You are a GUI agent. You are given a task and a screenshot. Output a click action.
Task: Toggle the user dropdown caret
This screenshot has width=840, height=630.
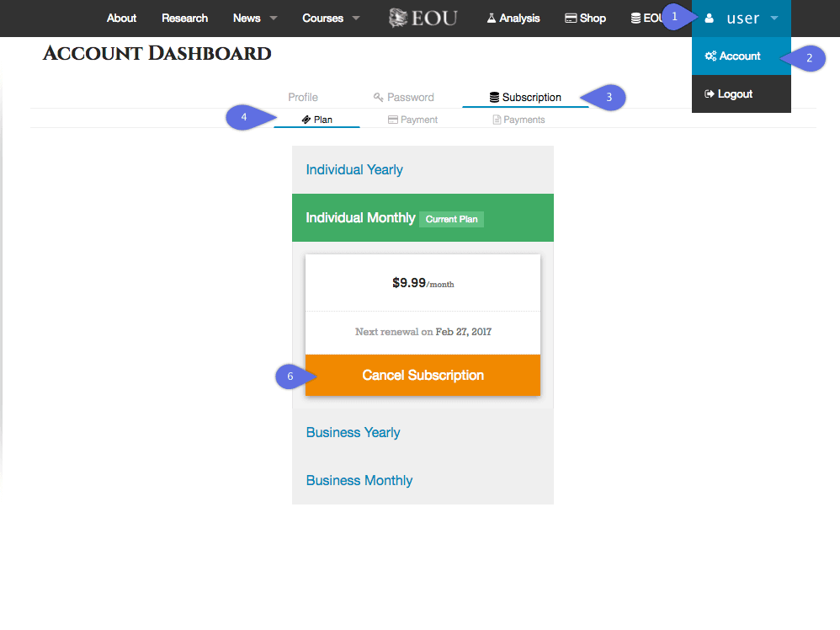tap(774, 19)
